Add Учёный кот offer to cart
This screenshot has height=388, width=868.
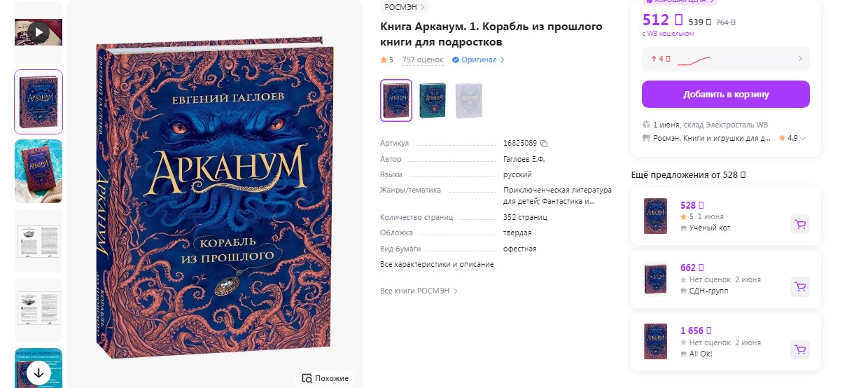pyautogui.click(x=800, y=224)
